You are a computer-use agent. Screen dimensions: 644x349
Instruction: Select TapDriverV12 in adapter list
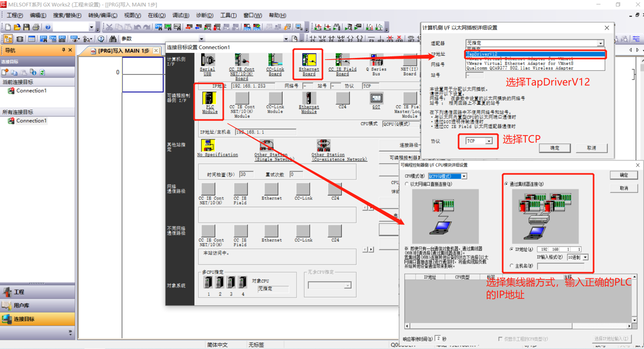pos(535,54)
